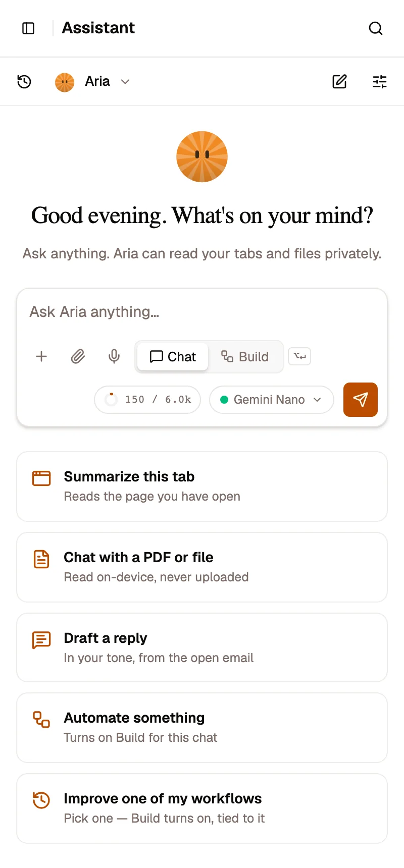The width and height of the screenshot is (404, 868).
Task: Start voice input with microphone icon
Action: 114,357
